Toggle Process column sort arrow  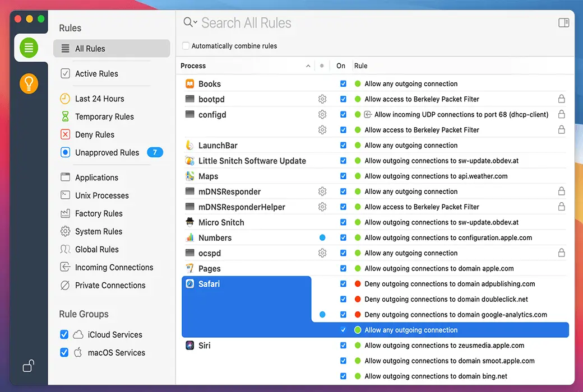click(x=308, y=66)
